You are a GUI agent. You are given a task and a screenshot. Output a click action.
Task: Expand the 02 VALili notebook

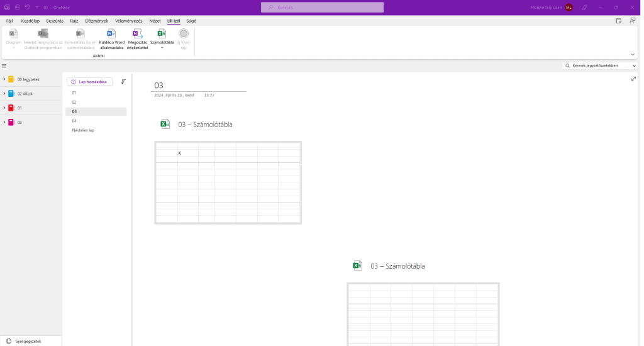[x=4, y=94]
